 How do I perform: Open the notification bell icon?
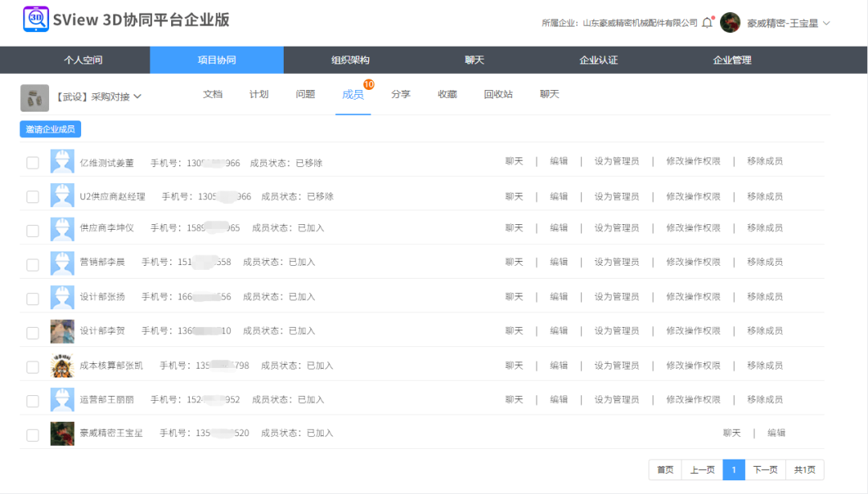708,23
